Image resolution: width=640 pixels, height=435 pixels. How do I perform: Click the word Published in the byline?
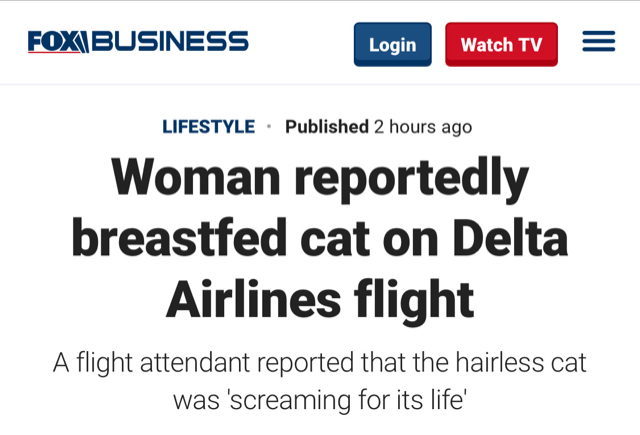click(327, 127)
